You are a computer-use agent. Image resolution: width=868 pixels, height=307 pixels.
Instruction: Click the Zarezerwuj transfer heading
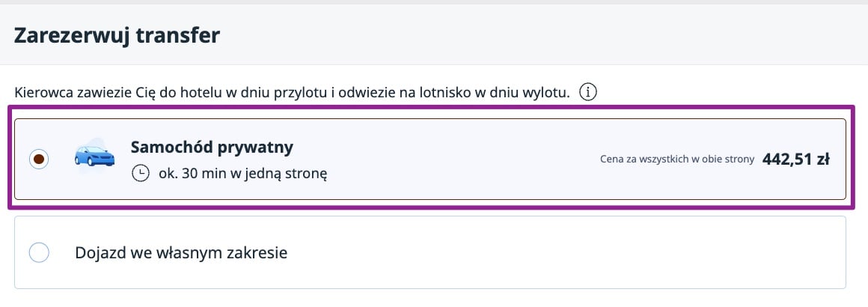point(117,35)
